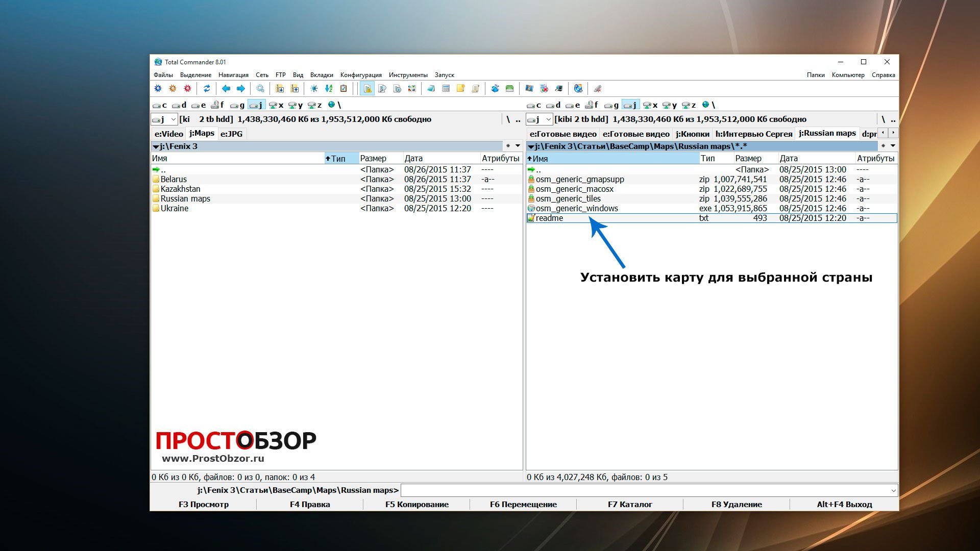Refresh panels with the blue arrows icon
This screenshot has width=980, height=551.
[207, 88]
